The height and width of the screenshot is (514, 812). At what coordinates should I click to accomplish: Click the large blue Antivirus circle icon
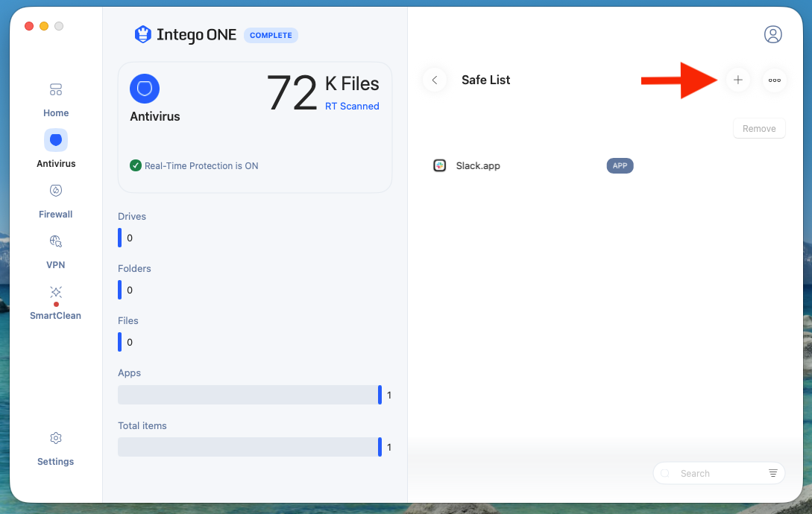click(x=145, y=89)
